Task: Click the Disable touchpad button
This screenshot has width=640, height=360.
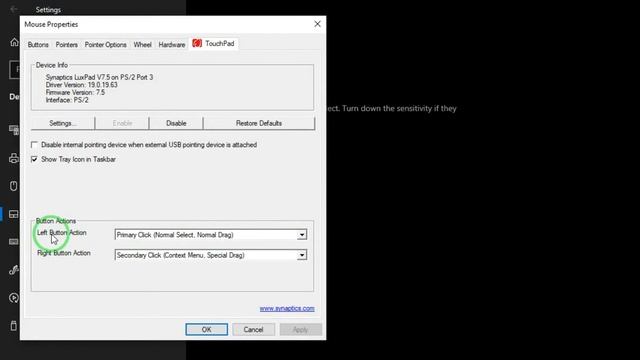Action: pyautogui.click(x=176, y=123)
